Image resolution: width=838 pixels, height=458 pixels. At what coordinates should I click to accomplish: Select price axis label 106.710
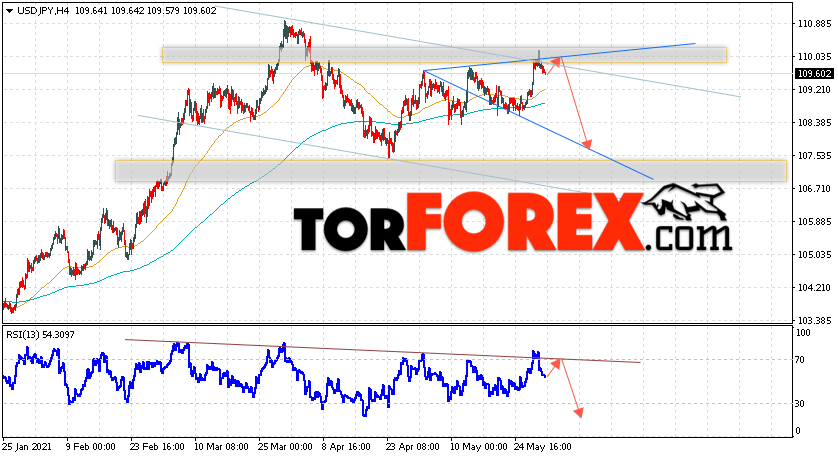click(814, 189)
